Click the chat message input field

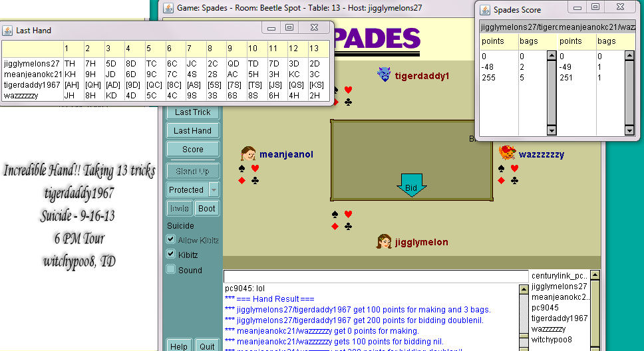(x=376, y=276)
